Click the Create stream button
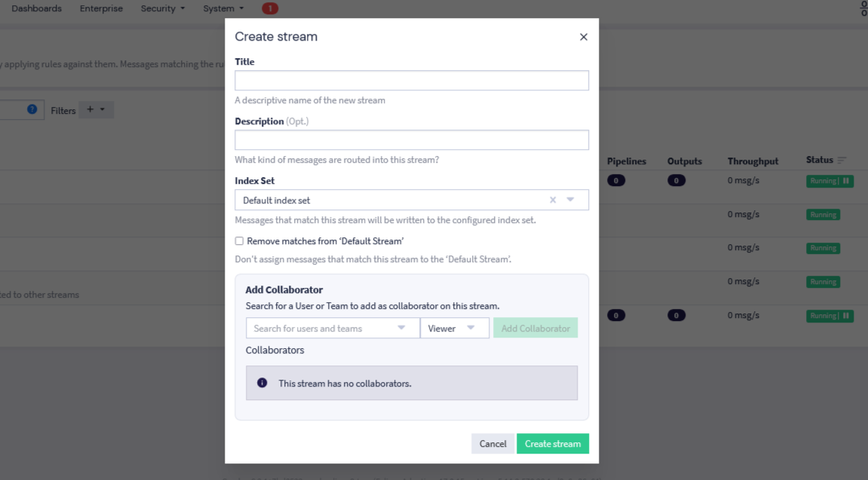 [552, 444]
